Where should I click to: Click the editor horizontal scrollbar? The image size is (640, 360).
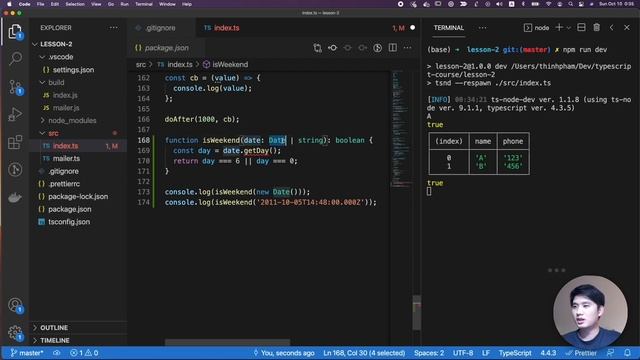[x=227, y=342]
